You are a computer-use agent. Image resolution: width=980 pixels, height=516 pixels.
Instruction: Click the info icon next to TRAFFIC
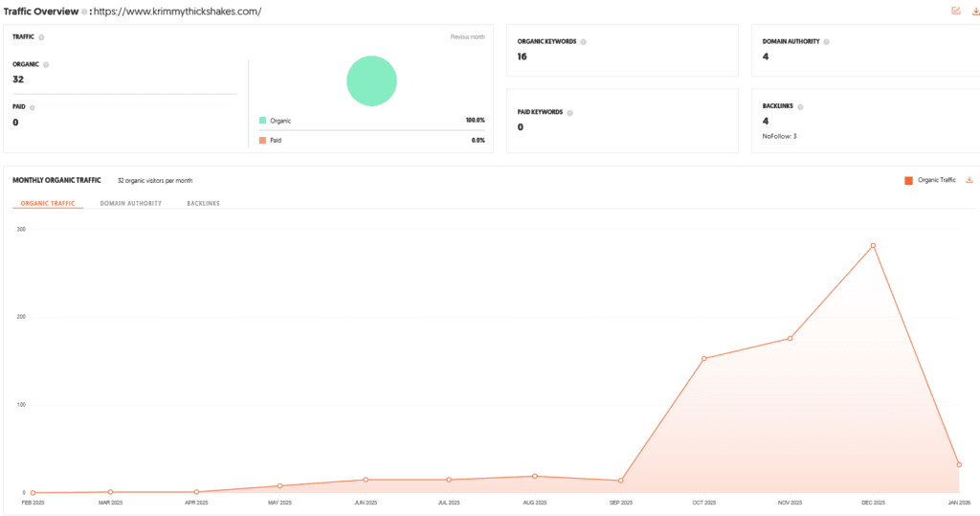click(x=41, y=37)
